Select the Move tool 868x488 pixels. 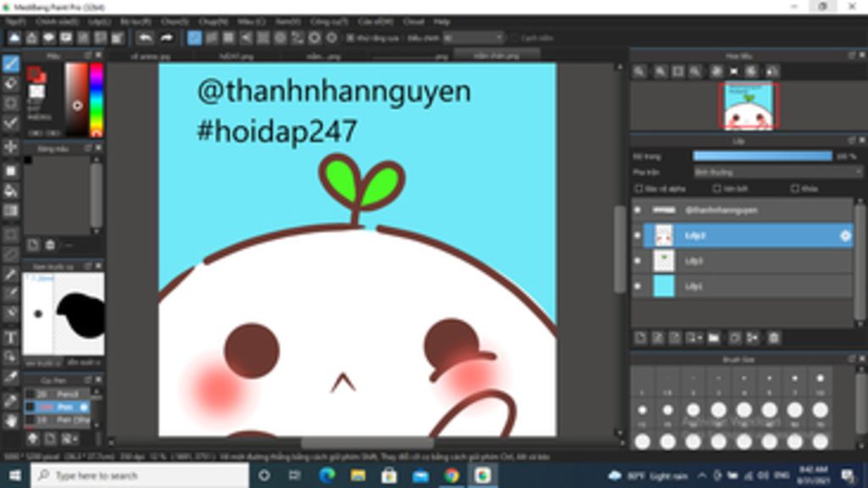point(11,147)
